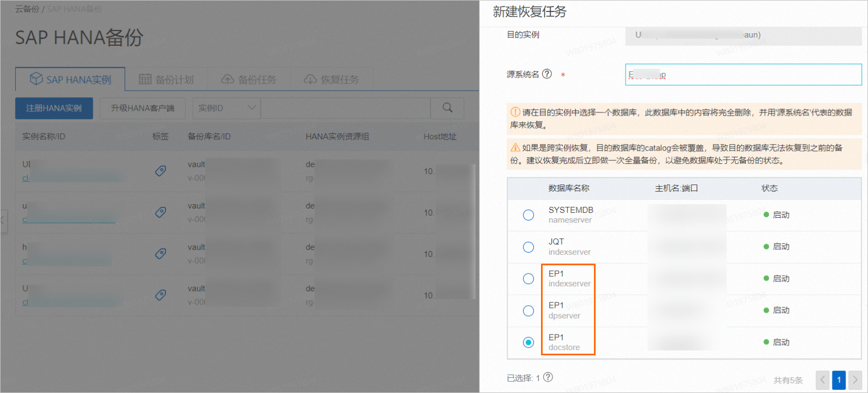
Task: Open the third instance ID link
Action: point(67,261)
